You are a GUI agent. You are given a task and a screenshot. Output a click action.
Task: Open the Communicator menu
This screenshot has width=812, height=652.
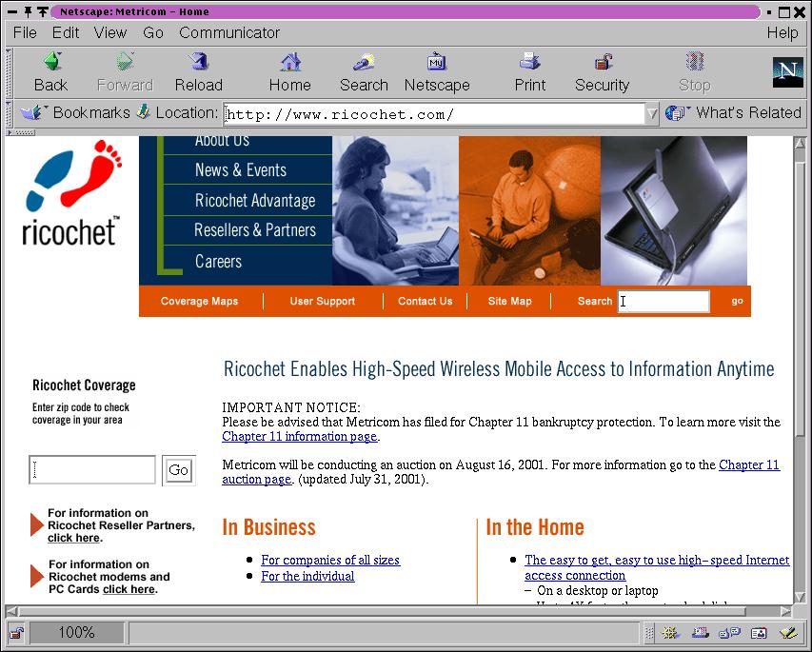(x=229, y=32)
